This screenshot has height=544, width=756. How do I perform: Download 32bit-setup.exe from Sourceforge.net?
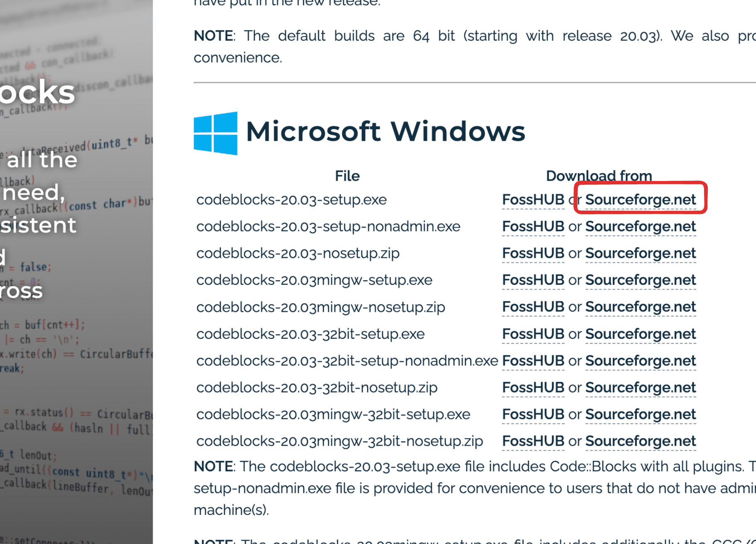pos(641,334)
